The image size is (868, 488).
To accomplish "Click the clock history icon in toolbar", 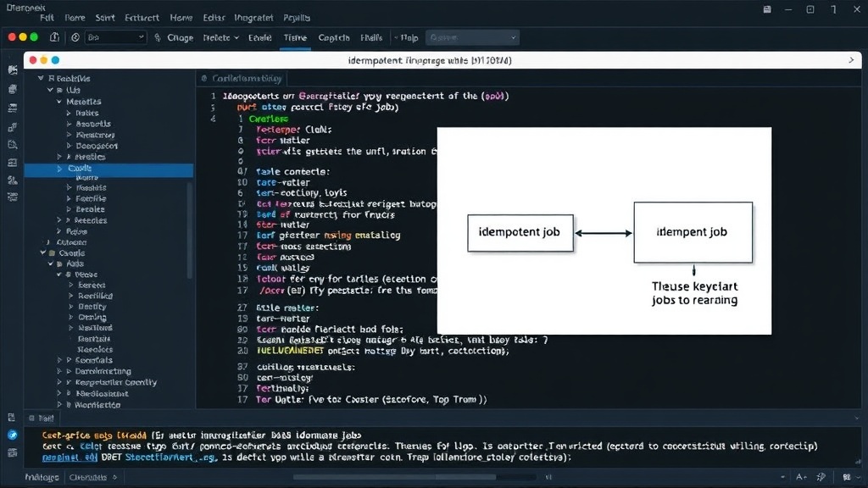I will [75, 37].
